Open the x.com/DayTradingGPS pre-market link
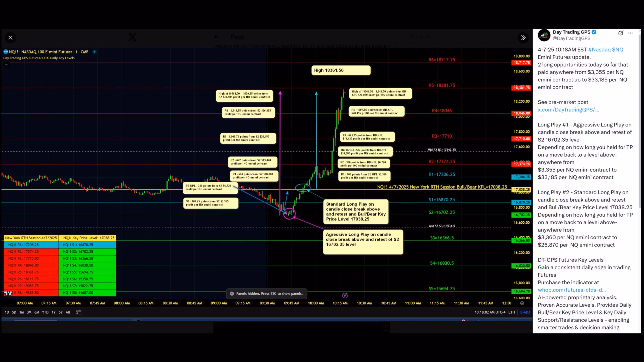The image size is (644, 362). point(568,110)
